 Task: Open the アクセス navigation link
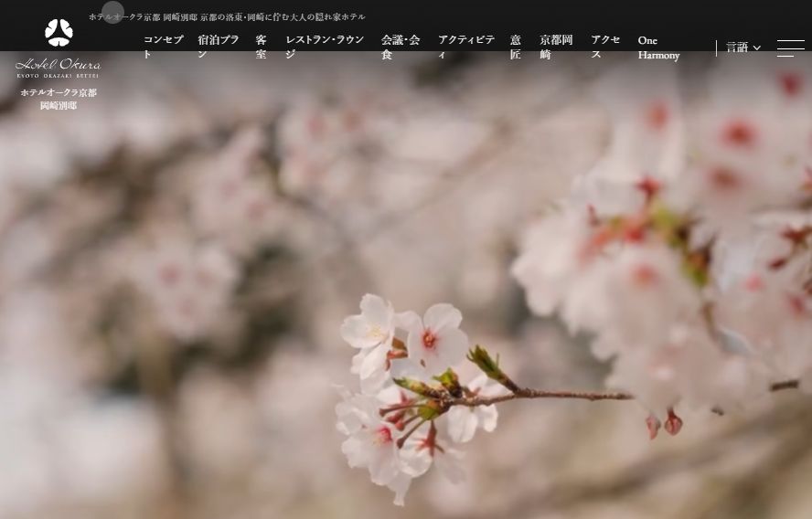coord(605,47)
